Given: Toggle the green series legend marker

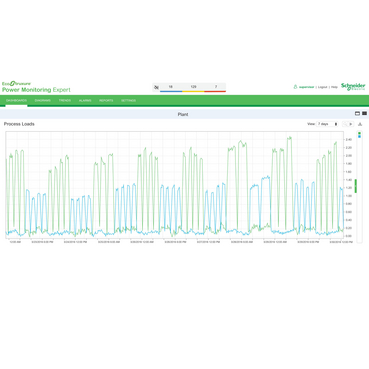Looking at the screenshot, I should coord(359,133).
